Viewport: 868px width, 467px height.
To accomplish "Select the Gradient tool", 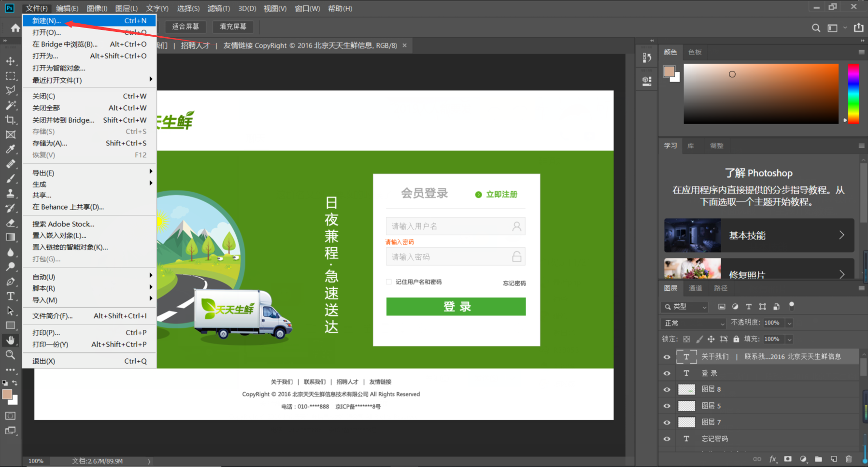I will point(10,237).
